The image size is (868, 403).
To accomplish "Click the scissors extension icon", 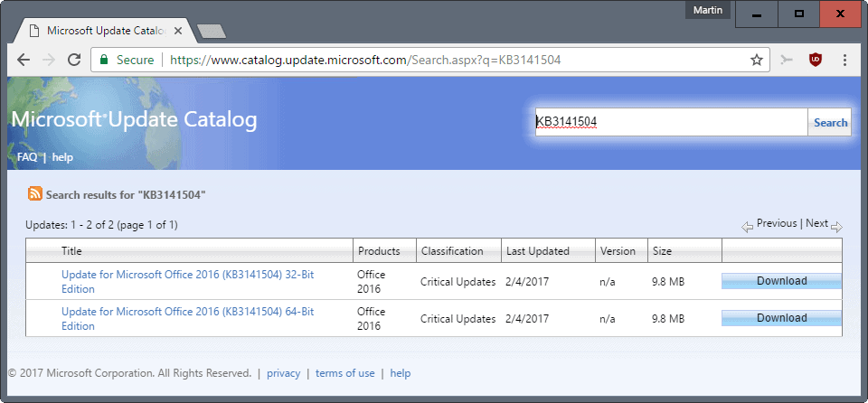I will click(x=787, y=60).
